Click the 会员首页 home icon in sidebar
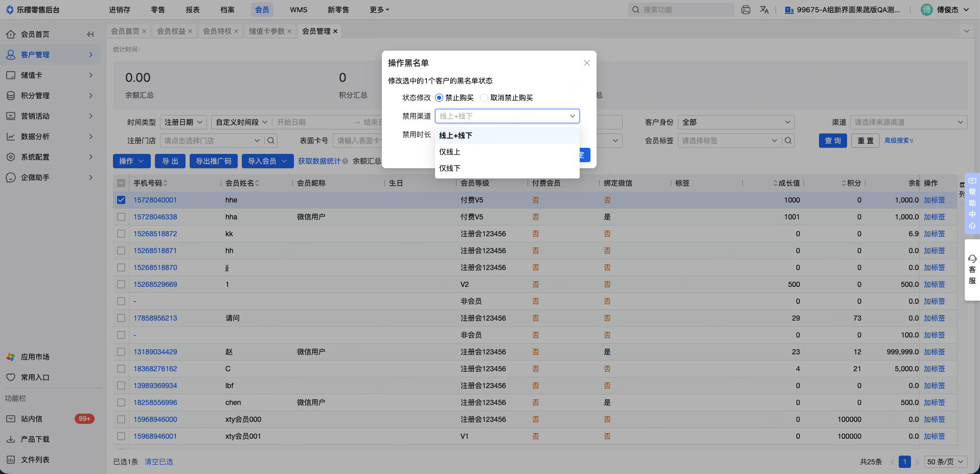Screen dimensions: 980x474 point(11,34)
